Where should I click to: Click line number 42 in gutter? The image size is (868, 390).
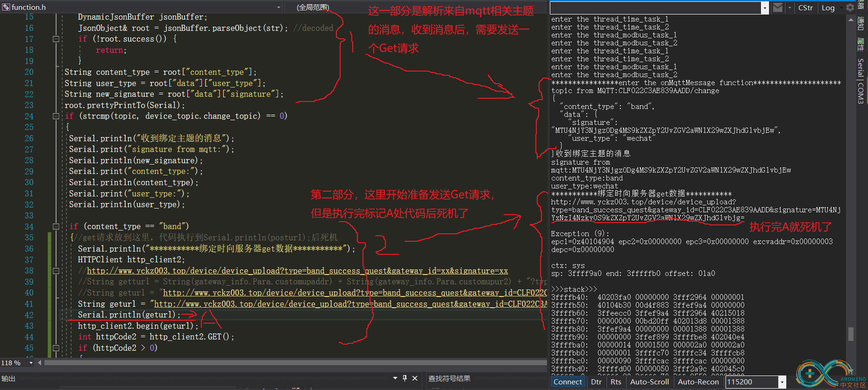point(29,315)
